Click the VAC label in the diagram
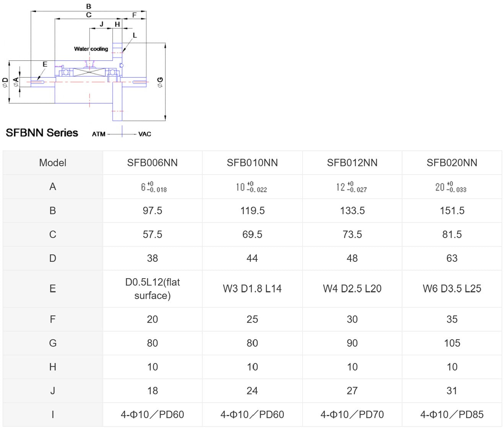 click(145, 134)
